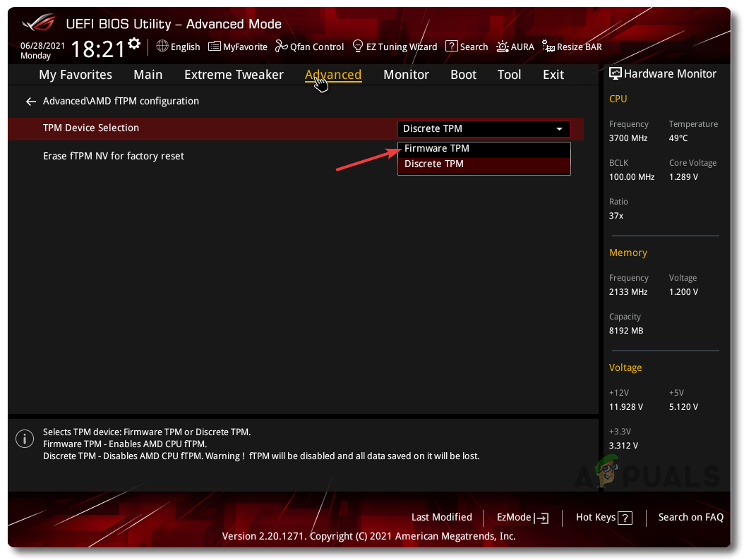Image resolution: width=744 pixels, height=560 pixels.
Task: Click the Hardware Monitor title
Action: coord(670,74)
